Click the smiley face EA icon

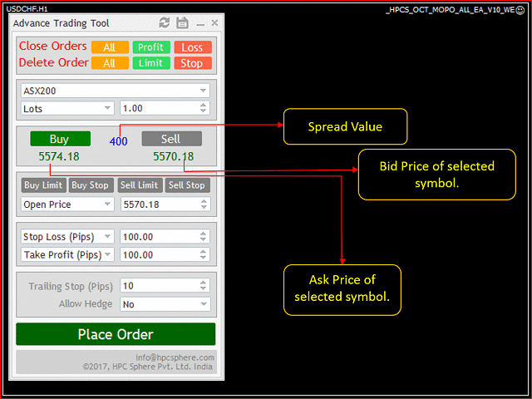pos(520,10)
